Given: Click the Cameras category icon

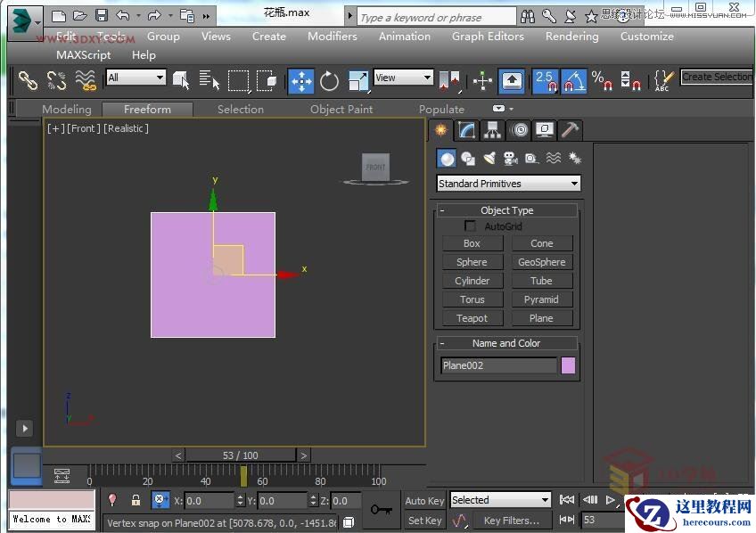Looking at the screenshot, I should click(x=510, y=159).
